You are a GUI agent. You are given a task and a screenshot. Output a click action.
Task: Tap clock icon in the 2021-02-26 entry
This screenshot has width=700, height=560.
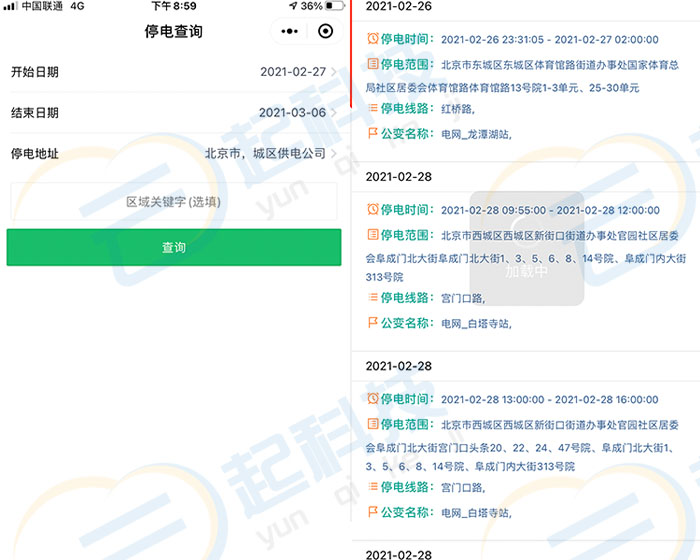point(373,38)
